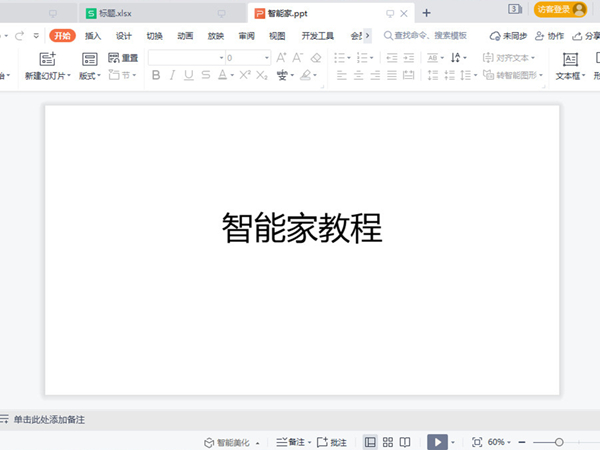This screenshot has height=450, width=600.
Task: Expand the font name combo box
Action: (x=222, y=58)
